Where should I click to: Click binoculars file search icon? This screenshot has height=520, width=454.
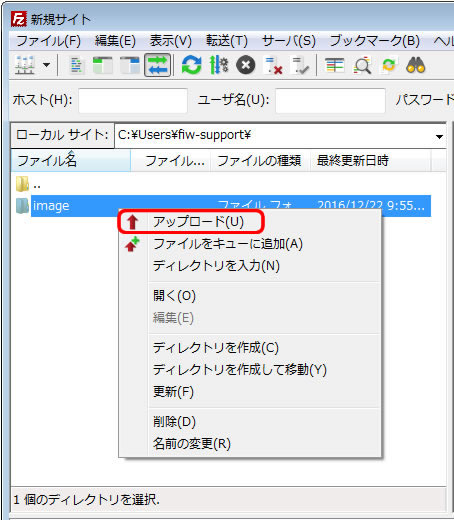coord(415,65)
